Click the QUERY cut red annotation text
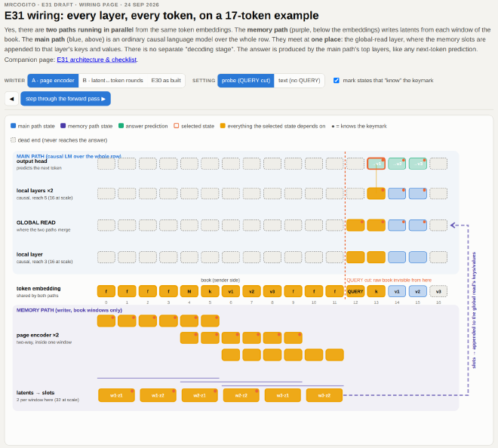This screenshot has height=448, width=498. coord(389,280)
